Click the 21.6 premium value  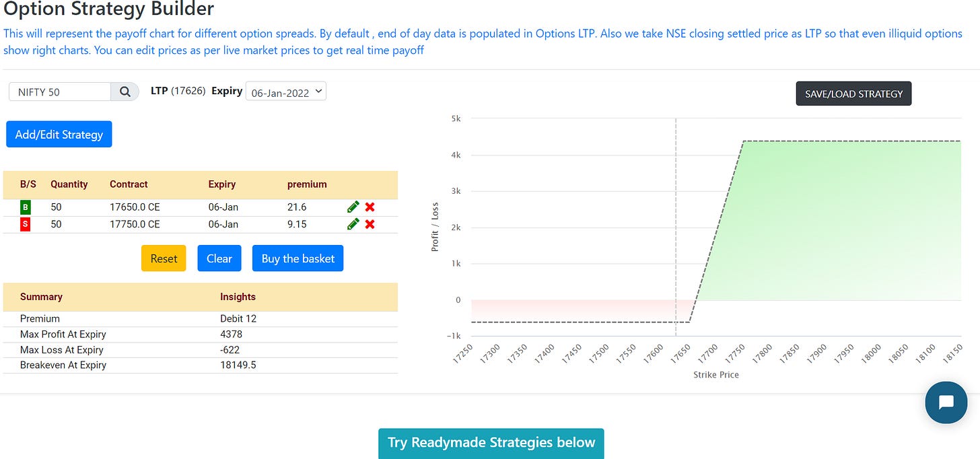(x=297, y=207)
